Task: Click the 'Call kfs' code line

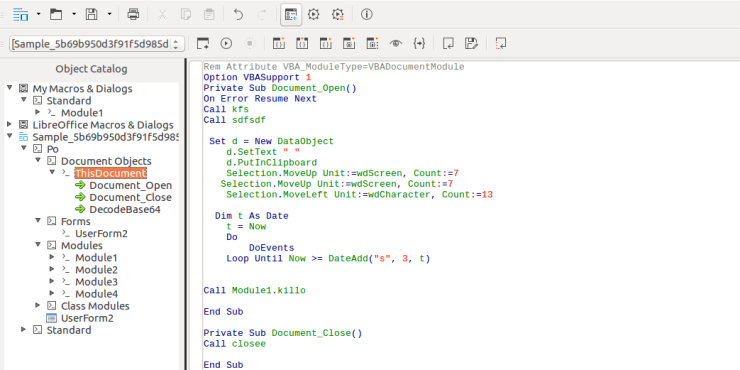Action: [226, 109]
